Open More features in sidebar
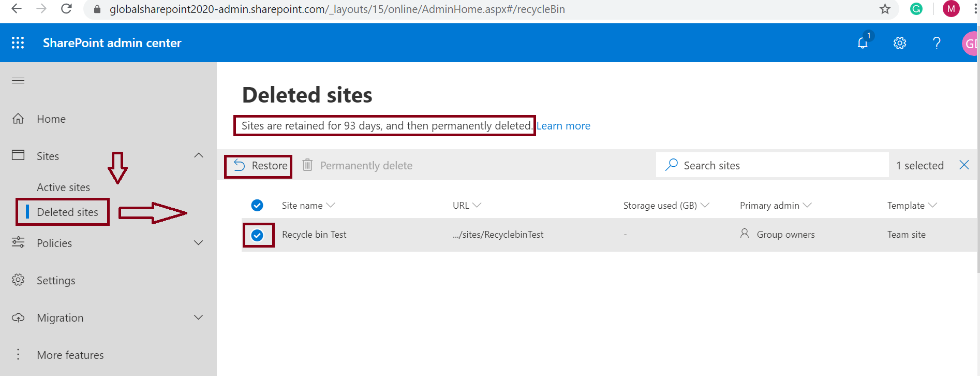This screenshot has width=980, height=376. point(70,355)
